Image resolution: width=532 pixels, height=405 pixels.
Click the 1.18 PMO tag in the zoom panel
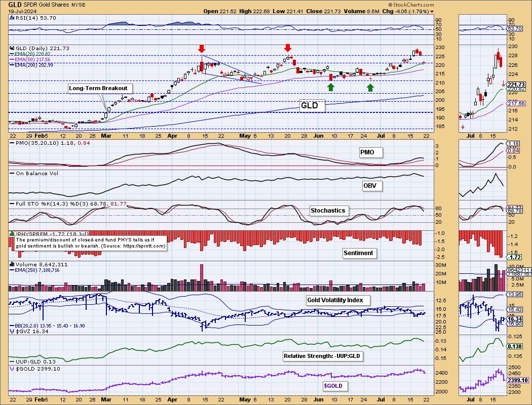point(513,144)
